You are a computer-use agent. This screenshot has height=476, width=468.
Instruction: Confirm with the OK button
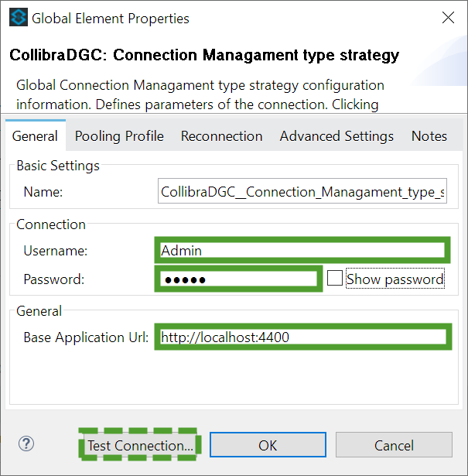pyautogui.click(x=268, y=445)
